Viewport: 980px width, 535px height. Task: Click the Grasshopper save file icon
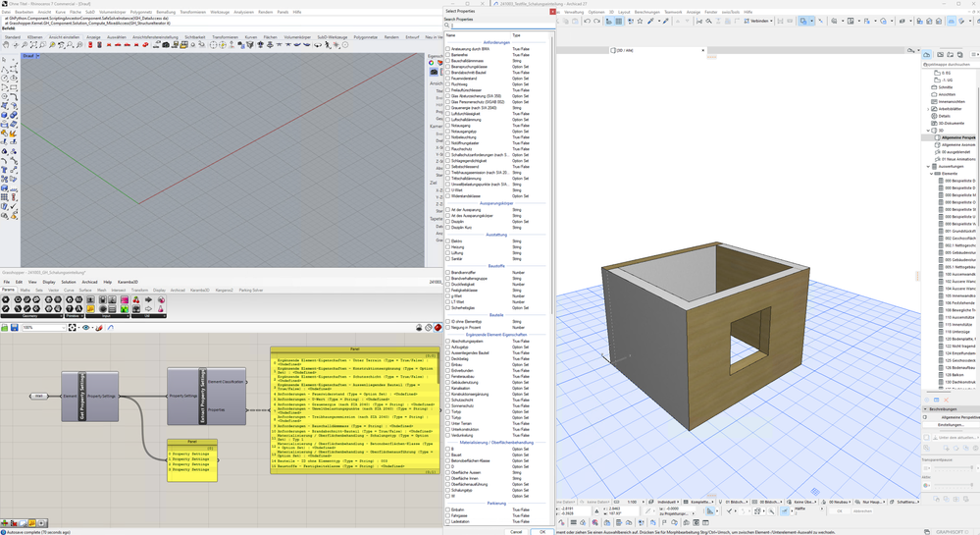(x=14, y=328)
